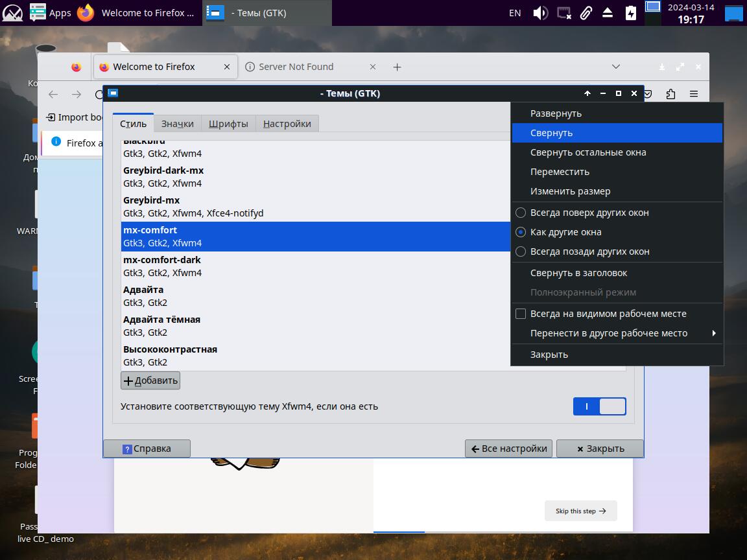Image resolution: width=747 pixels, height=560 pixels.
Task: Select the mx-comfort theme
Action: [315, 236]
